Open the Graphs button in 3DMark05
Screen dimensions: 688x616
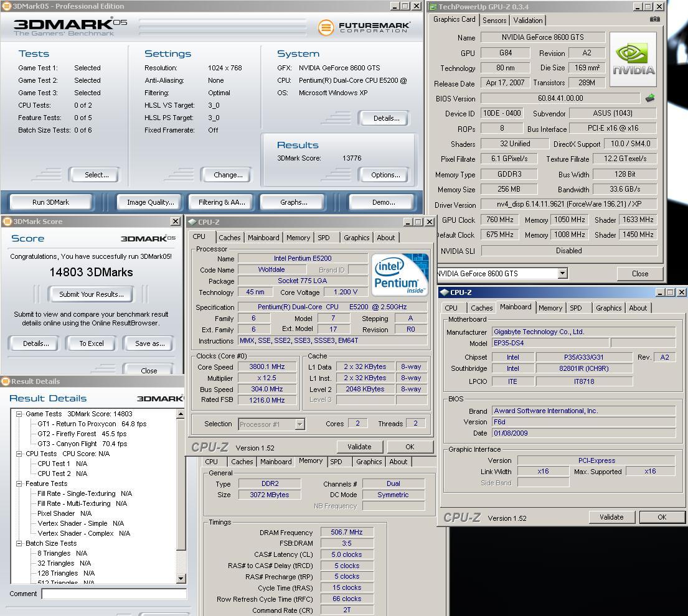point(293,202)
